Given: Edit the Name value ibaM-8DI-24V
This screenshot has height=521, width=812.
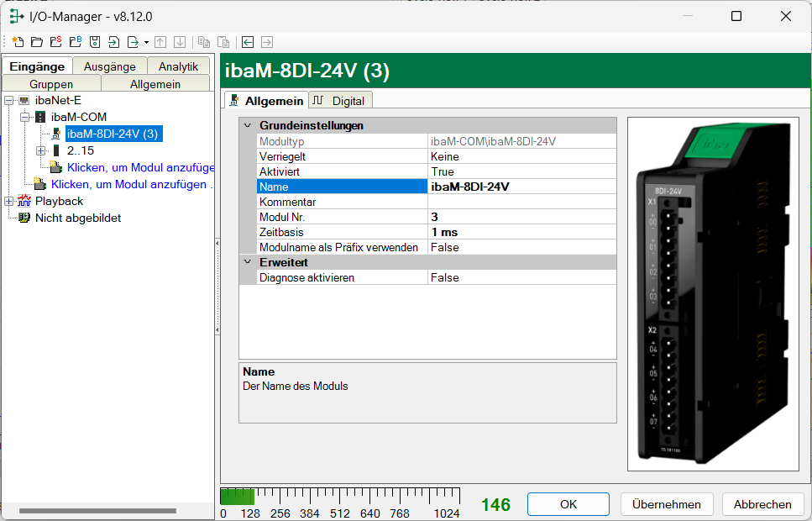Looking at the screenshot, I should click(x=521, y=187).
